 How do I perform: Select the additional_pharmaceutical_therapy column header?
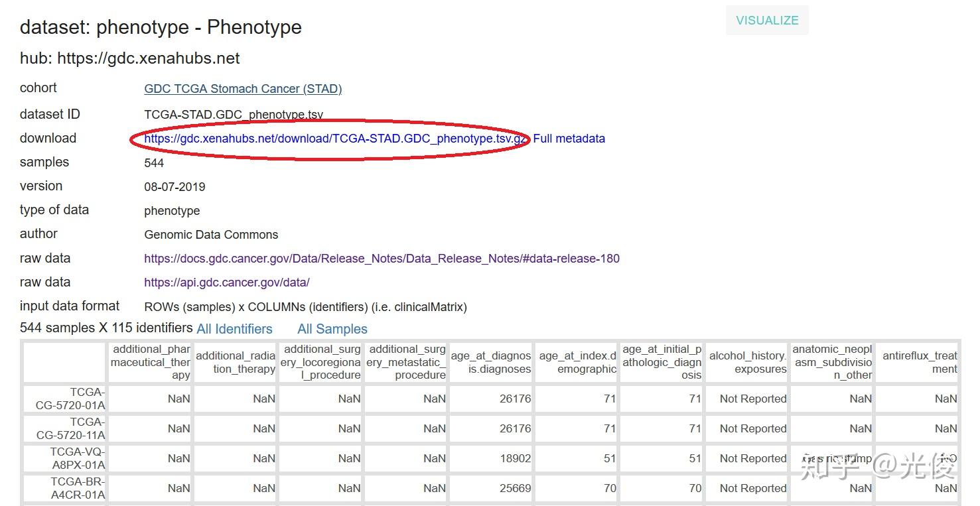151,362
